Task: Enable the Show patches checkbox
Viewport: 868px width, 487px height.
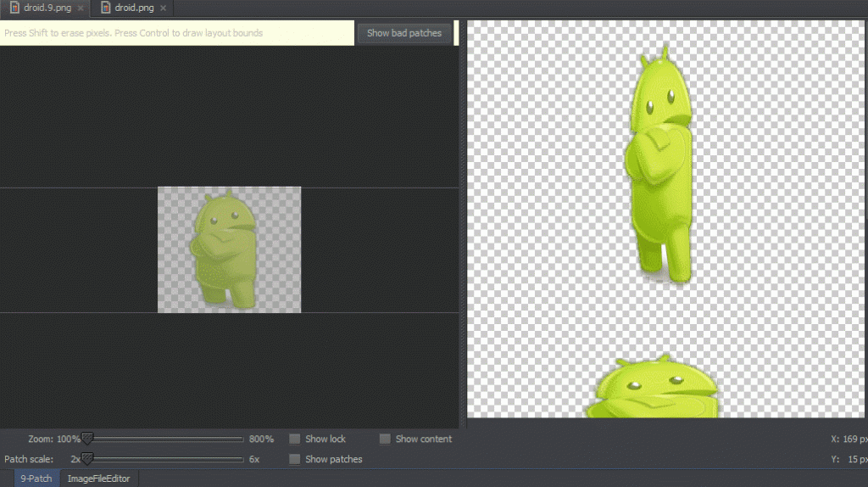Action: click(294, 459)
